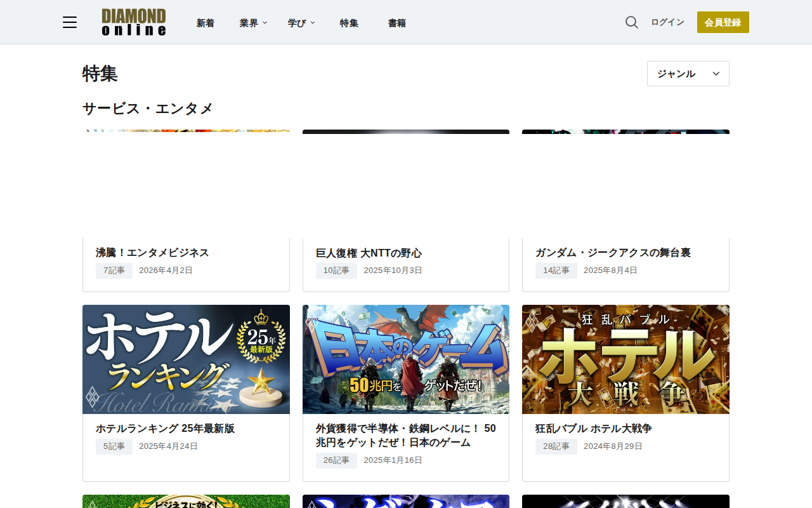Click the 日本のゲーム dragon banner thumbnail
812x508 pixels.
[x=406, y=359]
